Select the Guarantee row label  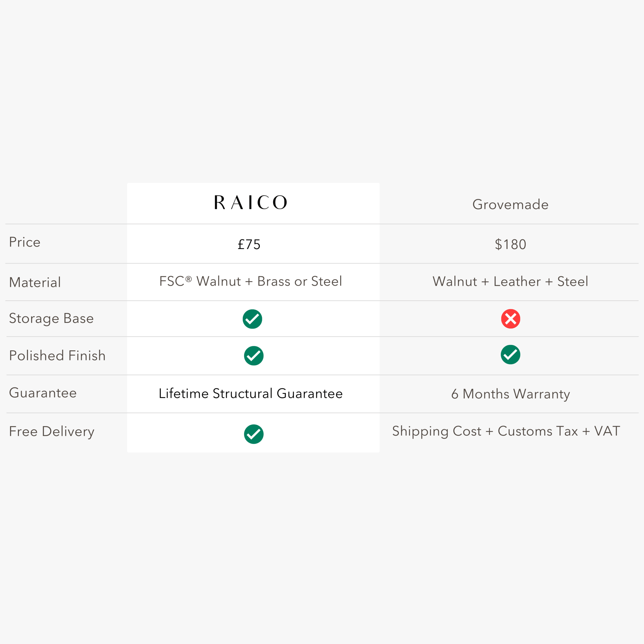pyautogui.click(x=43, y=393)
